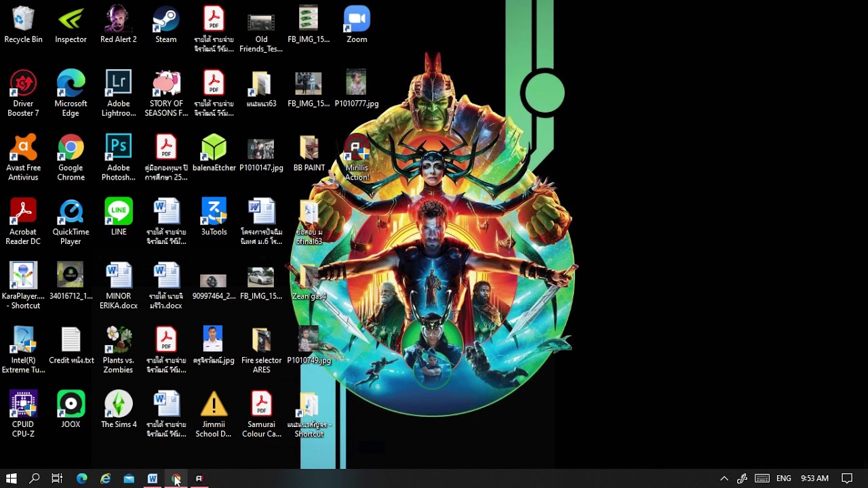The height and width of the screenshot is (488, 868).
Task: Launch Microsoft Edge from the taskbar
Action: click(x=82, y=479)
